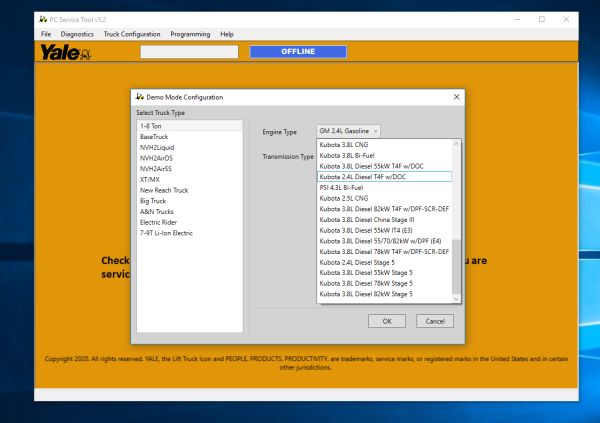Choose Kubota 3.8L Diesel 78kW Stage 5
Viewport: 600px width, 423px height.
pos(385,283)
